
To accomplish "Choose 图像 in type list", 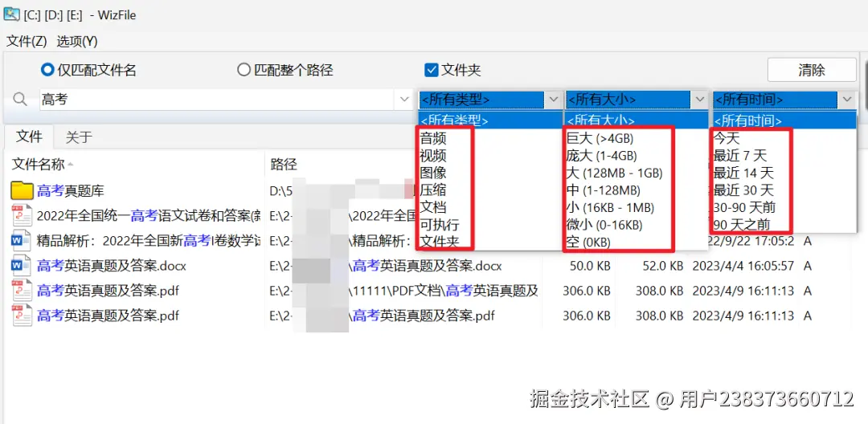I will (x=433, y=173).
